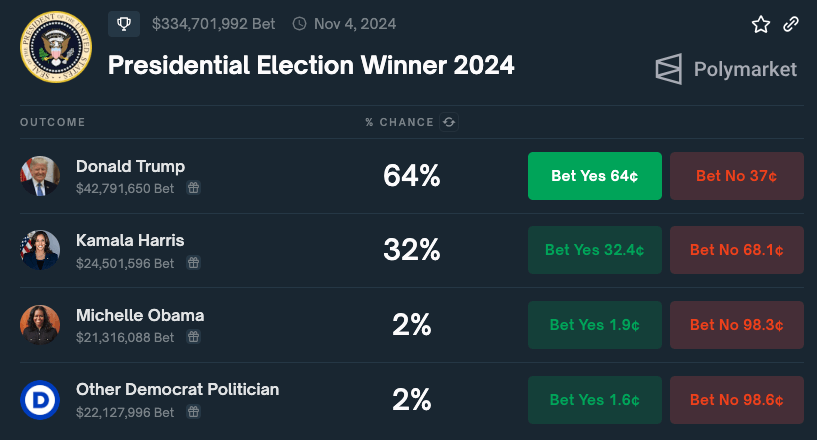Image resolution: width=817 pixels, height=440 pixels.
Task: Click the star favorite icon
Action: pyautogui.click(x=761, y=24)
